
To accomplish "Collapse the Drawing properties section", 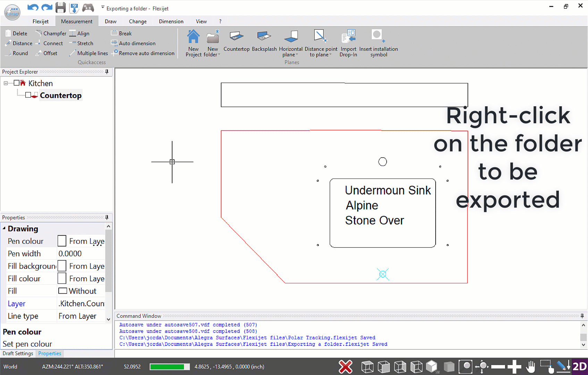I will [x=4, y=228].
